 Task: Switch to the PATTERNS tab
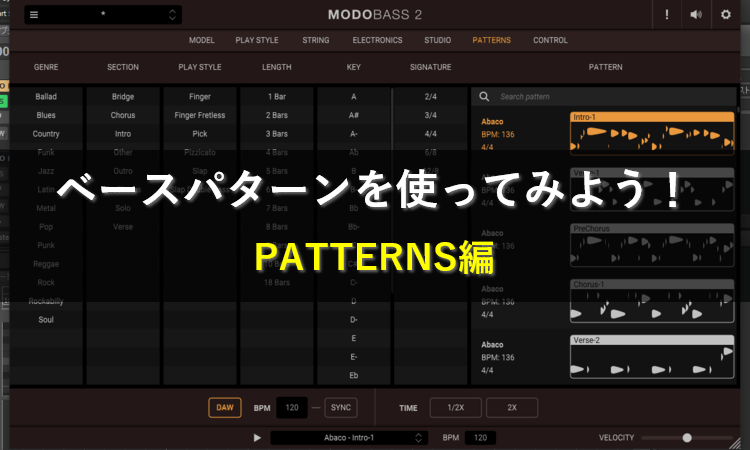492,40
